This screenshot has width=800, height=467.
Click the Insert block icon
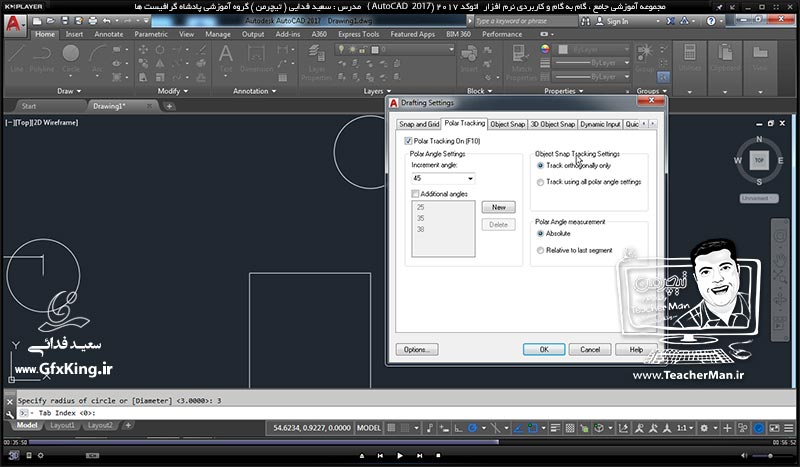click(x=468, y=59)
